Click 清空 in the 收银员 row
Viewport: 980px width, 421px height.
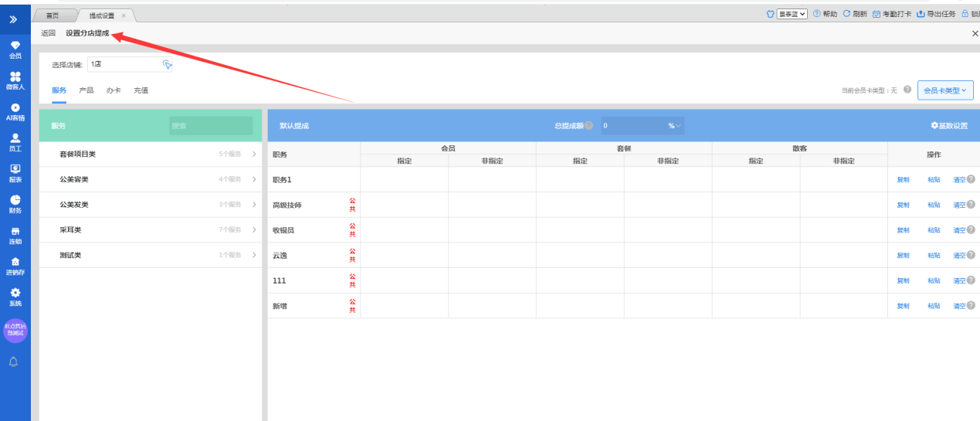[959, 230]
